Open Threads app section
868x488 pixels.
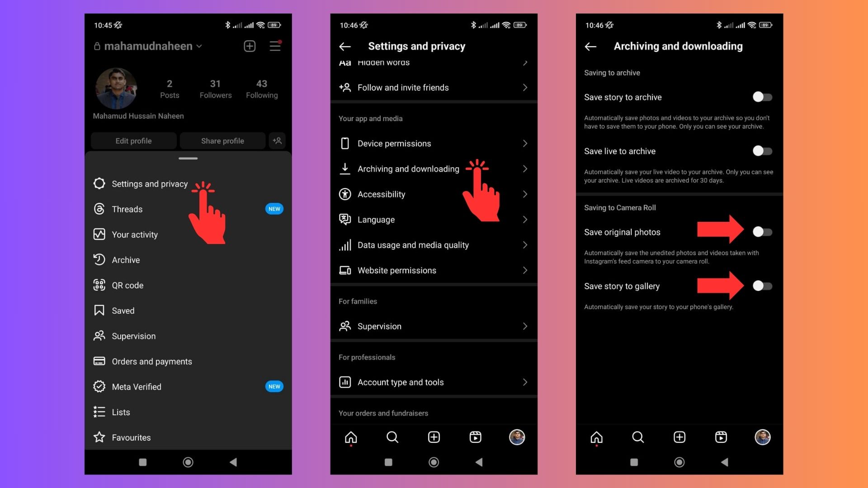tap(127, 209)
